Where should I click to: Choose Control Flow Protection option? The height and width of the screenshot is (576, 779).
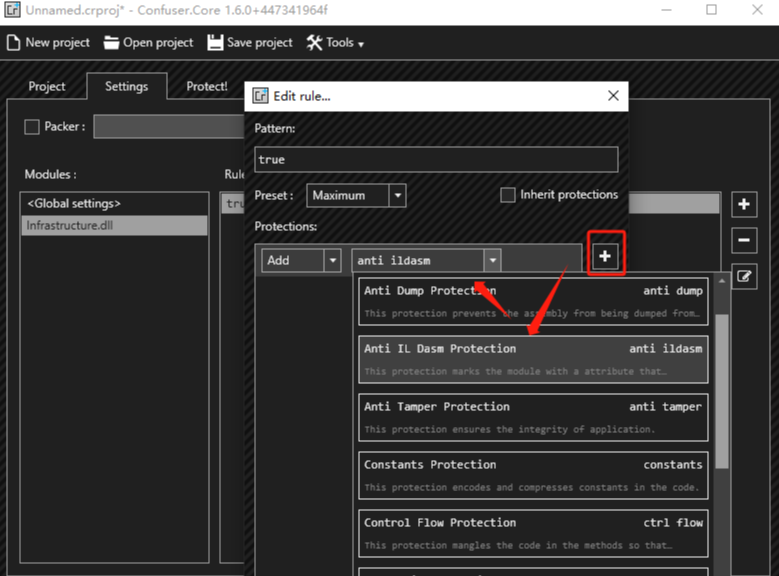[532, 533]
